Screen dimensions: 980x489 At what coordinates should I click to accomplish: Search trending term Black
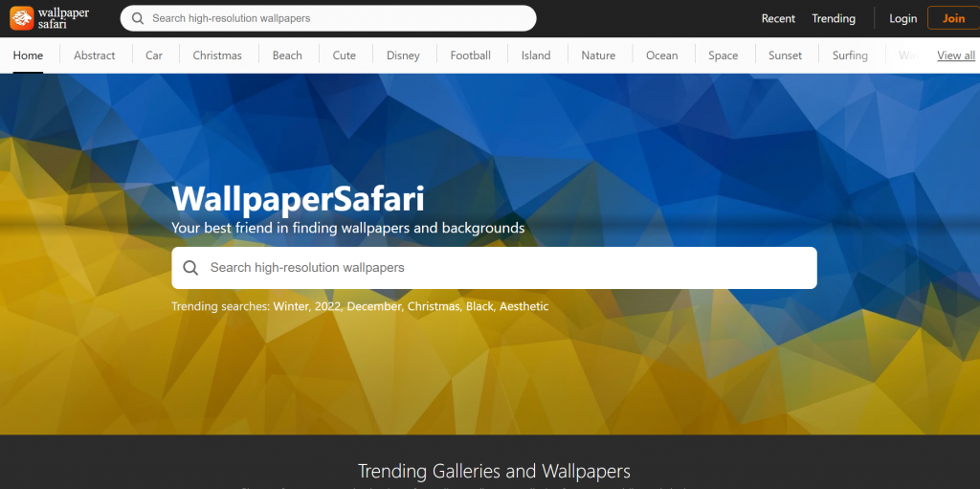click(479, 306)
